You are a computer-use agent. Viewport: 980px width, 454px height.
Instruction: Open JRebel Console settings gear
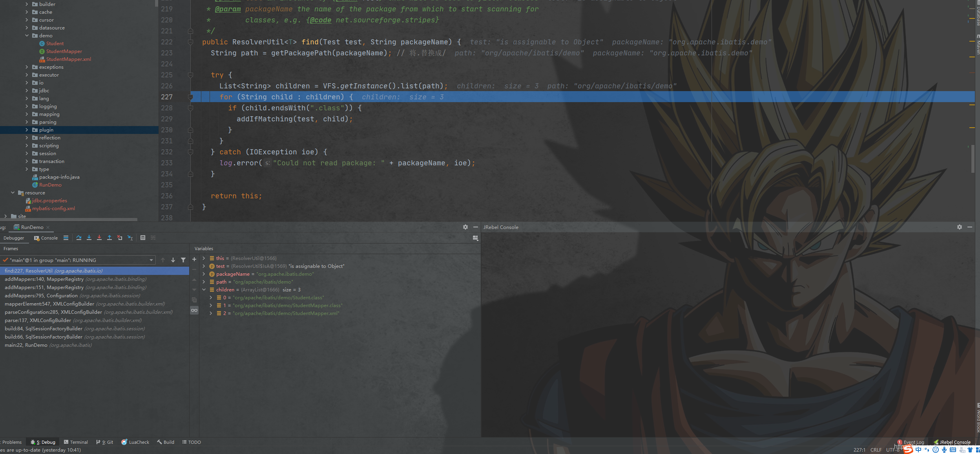click(x=960, y=227)
